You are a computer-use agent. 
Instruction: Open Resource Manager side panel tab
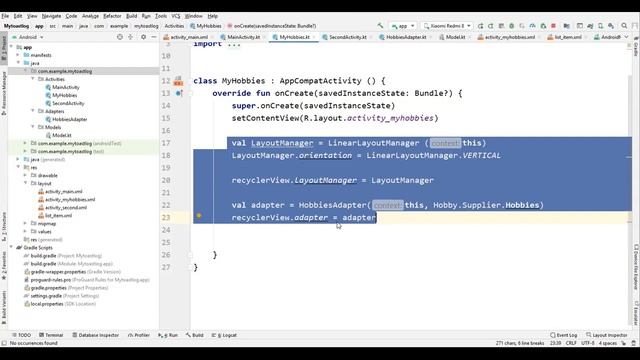(4, 93)
